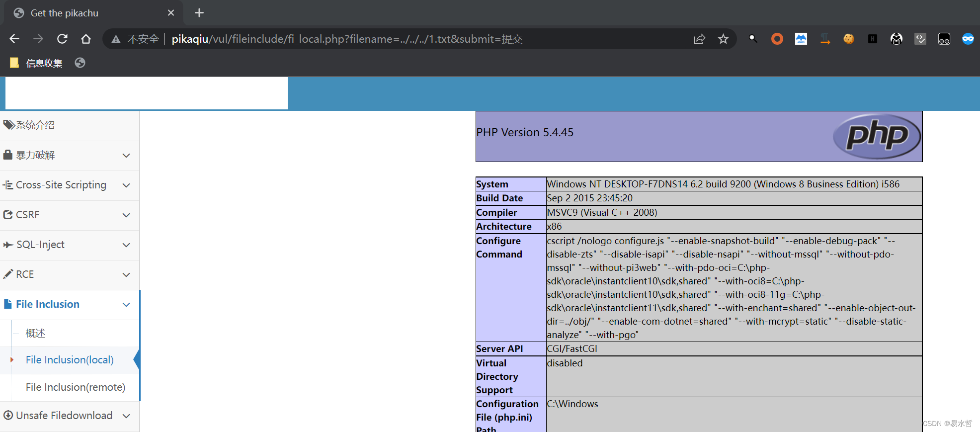Click the Virtual Directory Support disabled value

click(565, 363)
